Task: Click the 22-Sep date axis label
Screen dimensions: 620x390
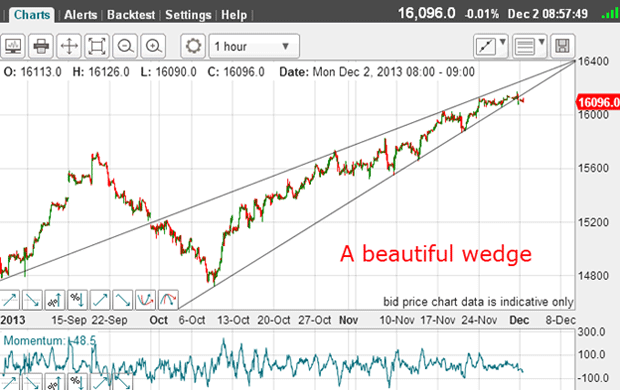Action: (x=110, y=320)
